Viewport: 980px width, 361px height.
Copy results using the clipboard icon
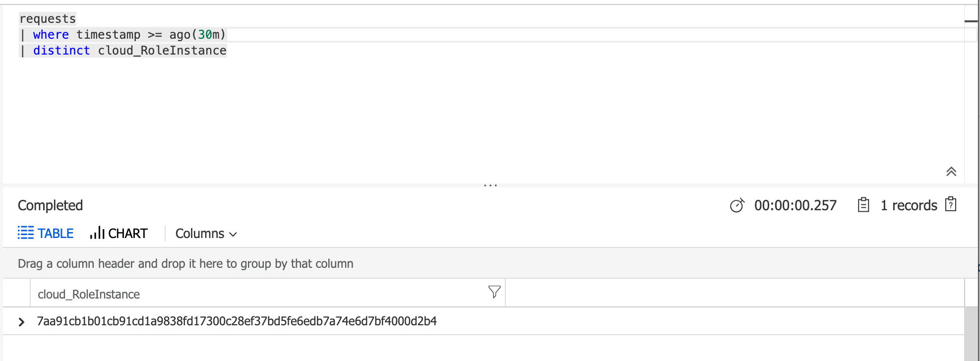(x=863, y=205)
